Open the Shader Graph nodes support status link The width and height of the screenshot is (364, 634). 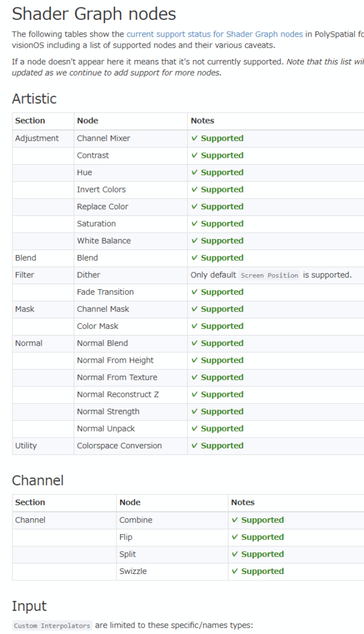pos(214,35)
